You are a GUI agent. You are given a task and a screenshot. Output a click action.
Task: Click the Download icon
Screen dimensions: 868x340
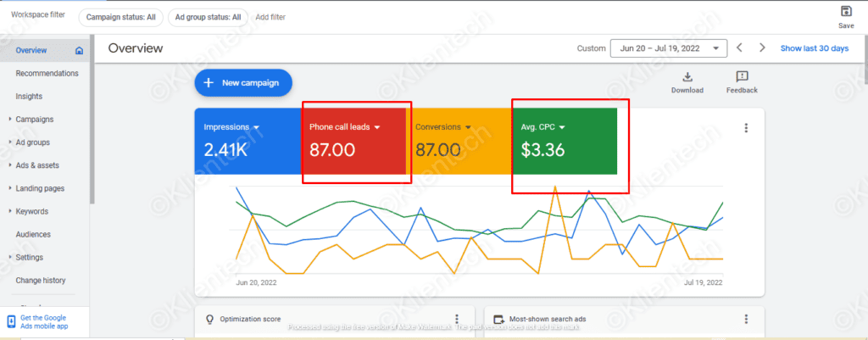[687, 77]
